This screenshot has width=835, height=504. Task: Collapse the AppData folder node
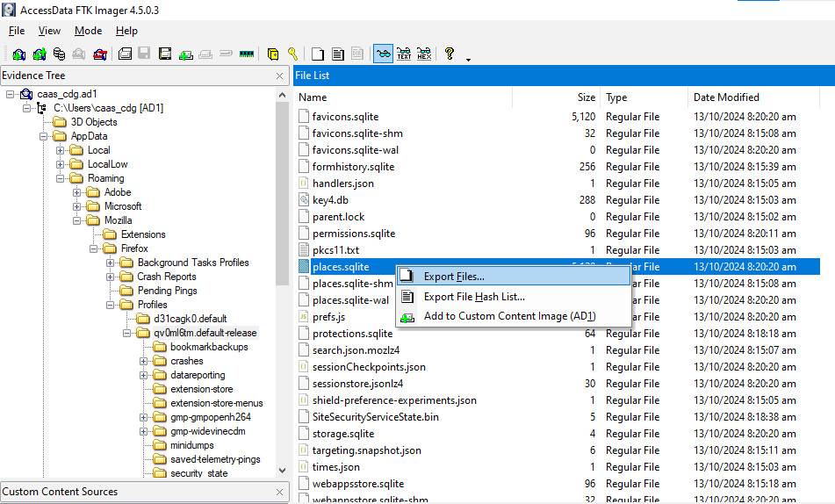(x=44, y=136)
